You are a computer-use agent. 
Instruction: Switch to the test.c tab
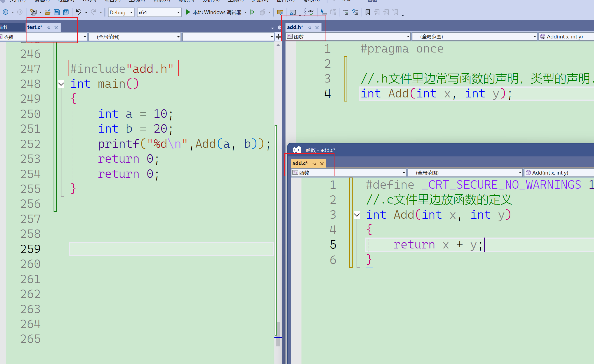tap(35, 27)
